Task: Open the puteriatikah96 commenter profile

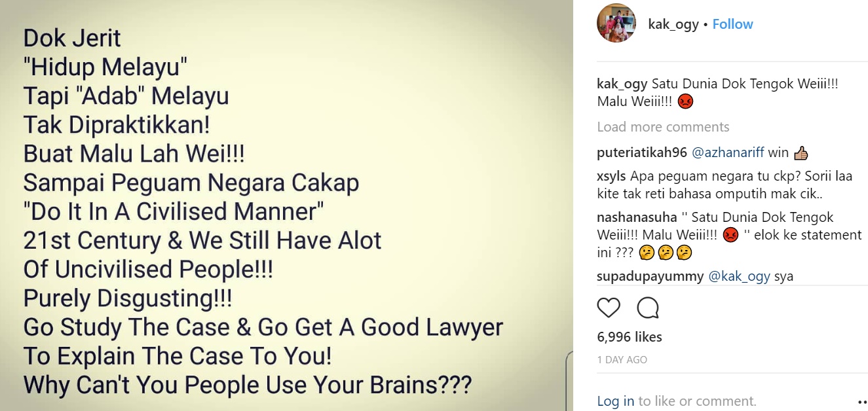Action: pyautogui.click(x=642, y=152)
